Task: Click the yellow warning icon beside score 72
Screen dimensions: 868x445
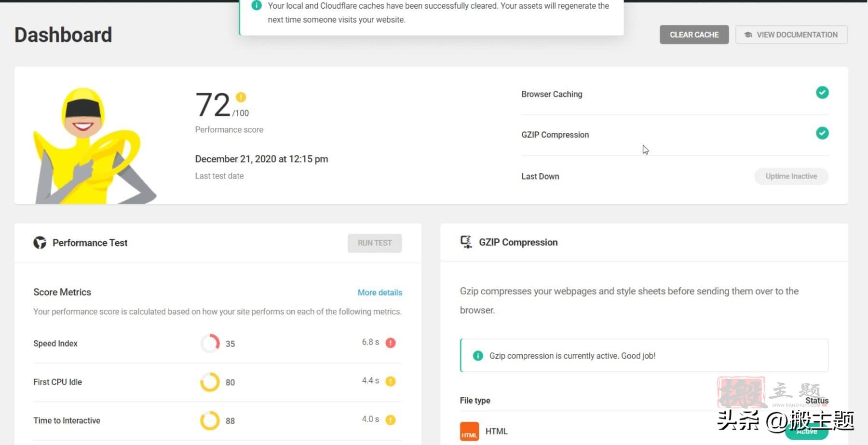Action: (x=241, y=97)
